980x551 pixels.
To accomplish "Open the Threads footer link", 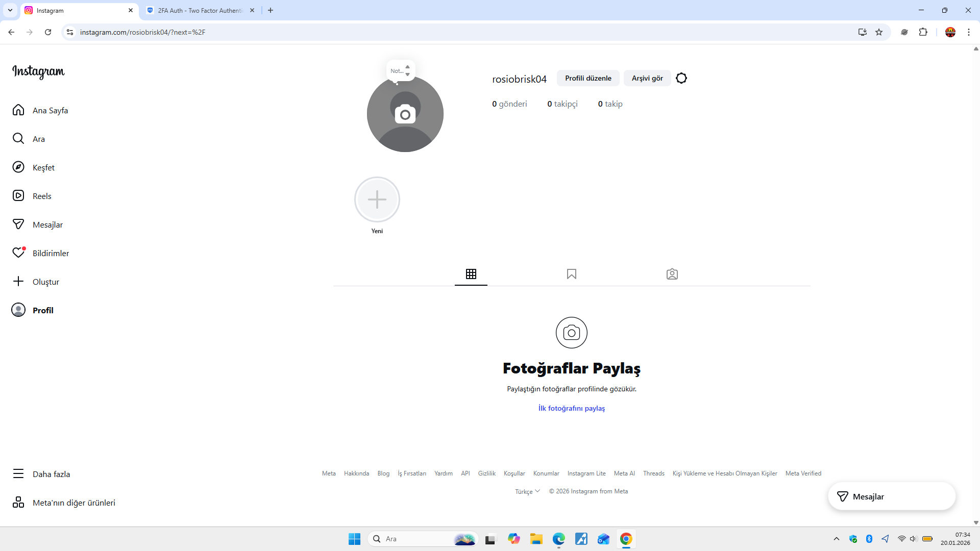I will (x=654, y=473).
